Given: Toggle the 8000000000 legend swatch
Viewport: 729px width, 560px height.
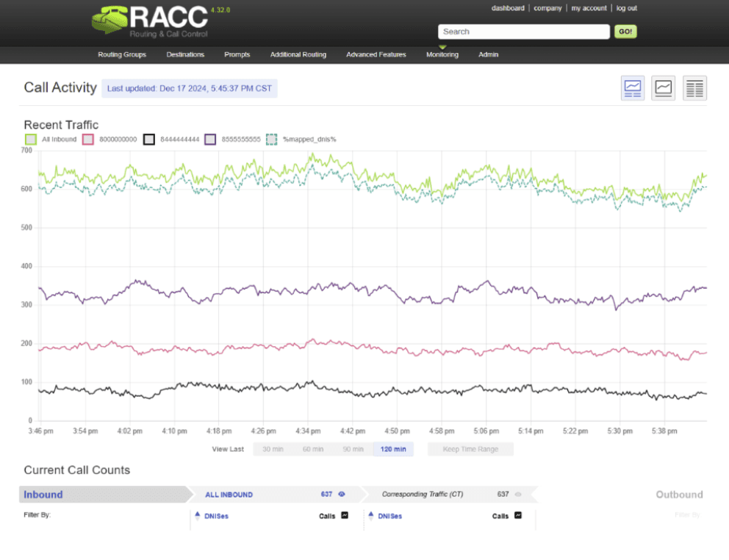Looking at the screenshot, I should [x=88, y=139].
